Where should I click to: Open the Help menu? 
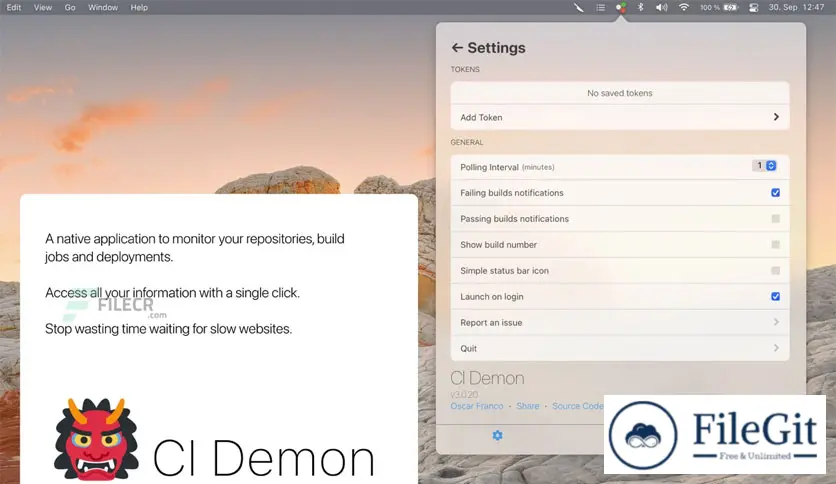[x=139, y=7]
